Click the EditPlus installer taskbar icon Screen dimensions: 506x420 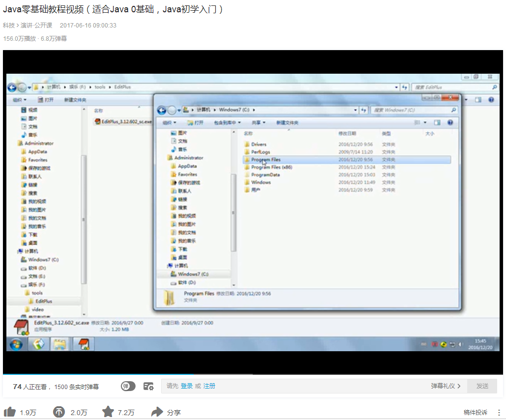click(x=84, y=344)
